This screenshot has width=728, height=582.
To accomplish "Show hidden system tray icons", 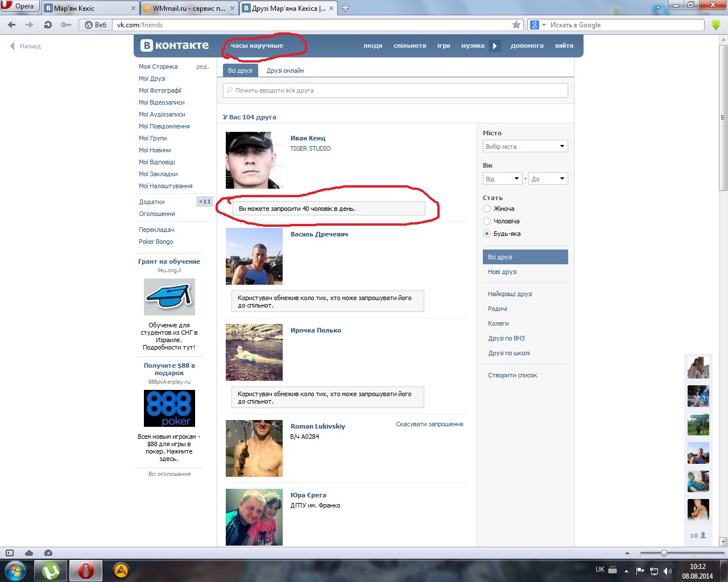I will point(626,571).
